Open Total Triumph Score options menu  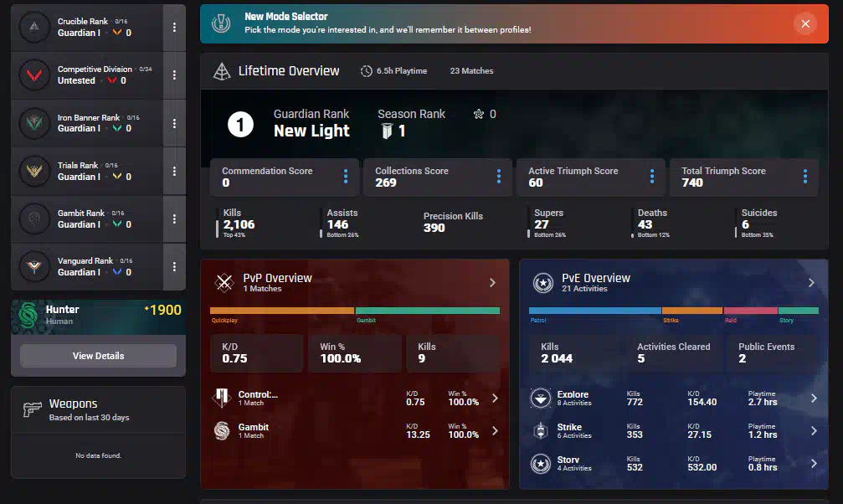[805, 177]
